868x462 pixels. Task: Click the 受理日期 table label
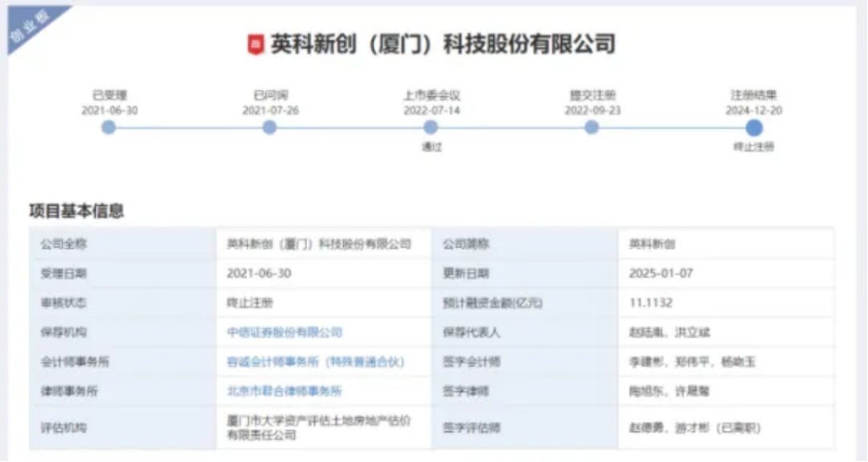63,273
